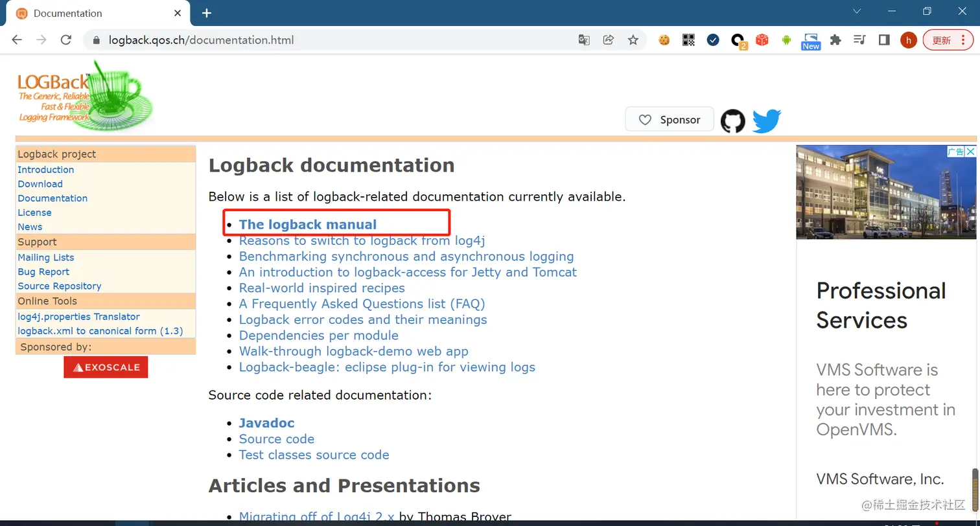Image resolution: width=980 pixels, height=526 pixels.
Task: Open the QR code extension
Action: tap(688, 40)
